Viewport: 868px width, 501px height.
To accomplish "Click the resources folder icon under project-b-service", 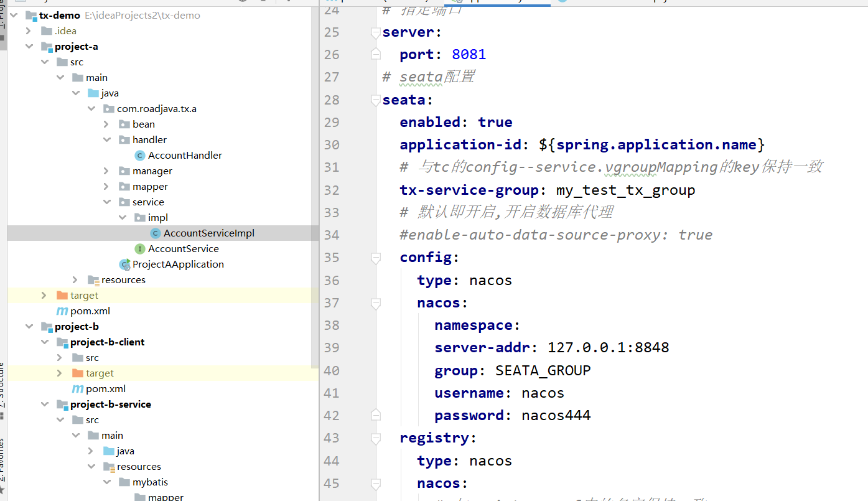I will tap(108, 466).
